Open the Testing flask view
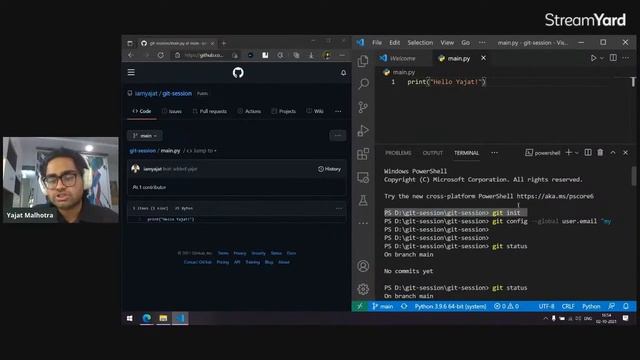Viewport: 640px width, 360px height. (x=363, y=200)
